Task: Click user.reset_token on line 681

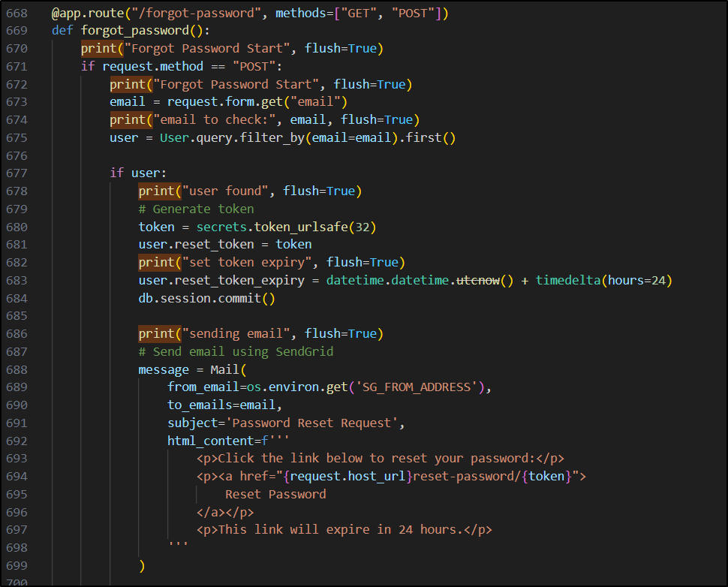Action: click(196, 244)
